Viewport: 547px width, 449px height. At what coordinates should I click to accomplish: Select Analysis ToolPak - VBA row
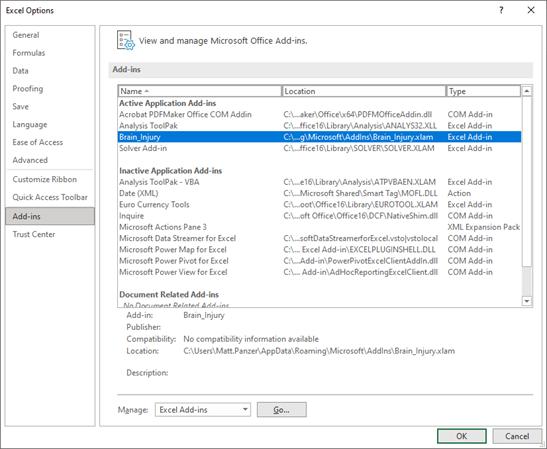click(x=320, y=182)
